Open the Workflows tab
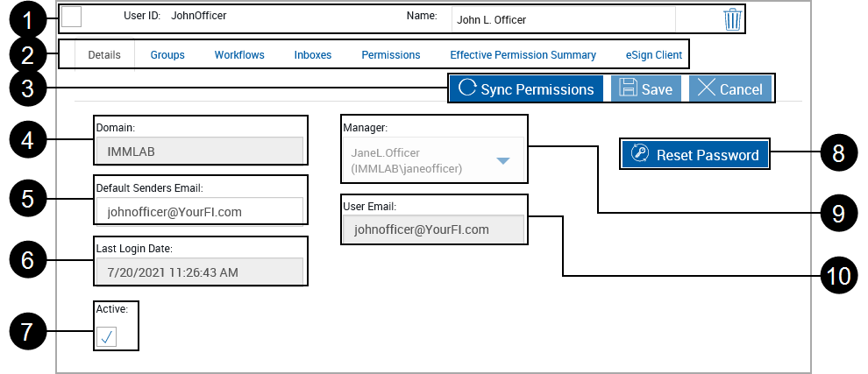868x374 pixels. (239, 55)
